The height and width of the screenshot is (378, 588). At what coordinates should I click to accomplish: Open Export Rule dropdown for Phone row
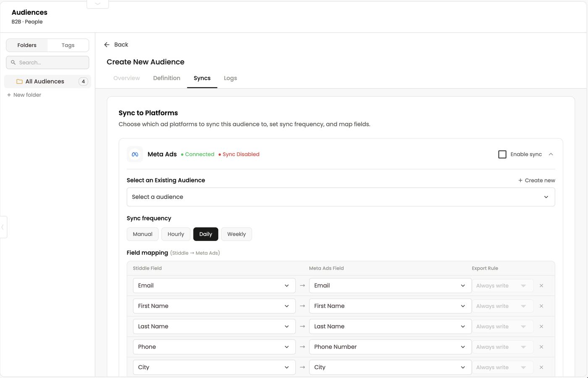(x=503, y=347)
